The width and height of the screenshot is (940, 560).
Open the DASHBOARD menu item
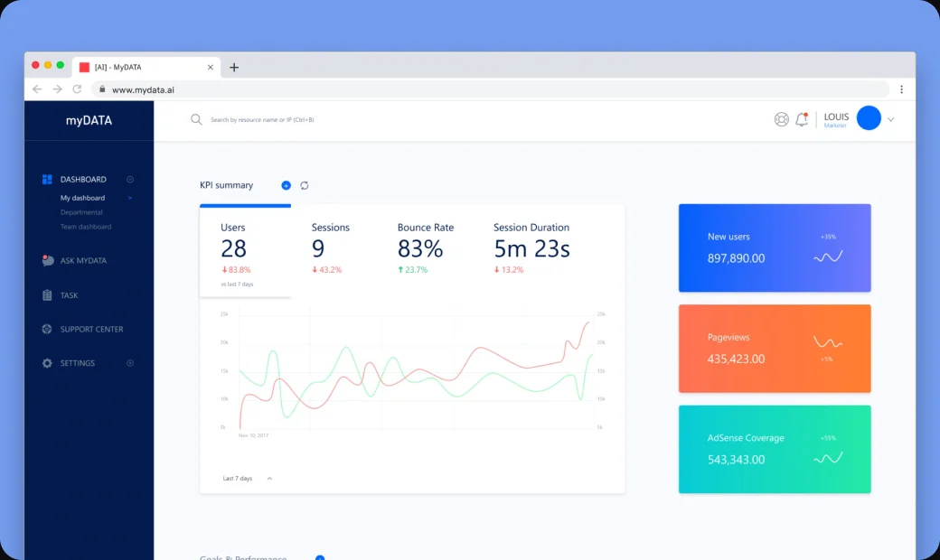tap(83, 179)
